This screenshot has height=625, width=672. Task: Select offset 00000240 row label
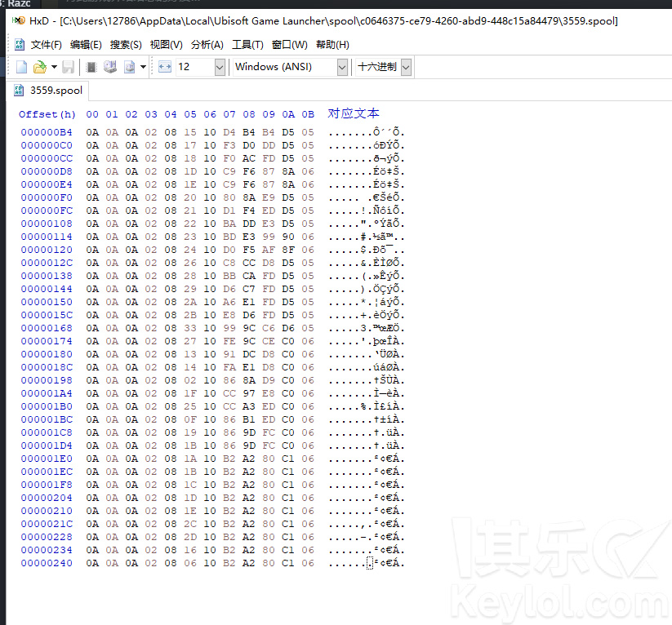point(47,563)
